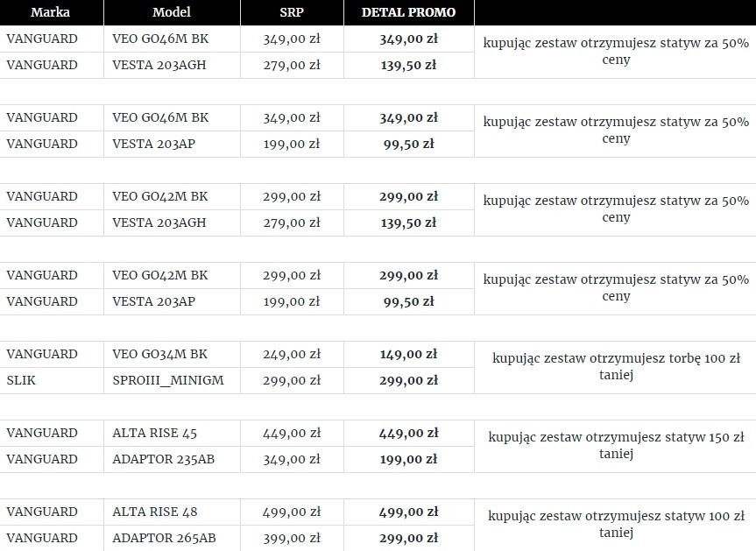Viewport: 756px width, 551px height.
Task: Click the ADAPTOR 265AB model cell
Action: coord(172,538)
